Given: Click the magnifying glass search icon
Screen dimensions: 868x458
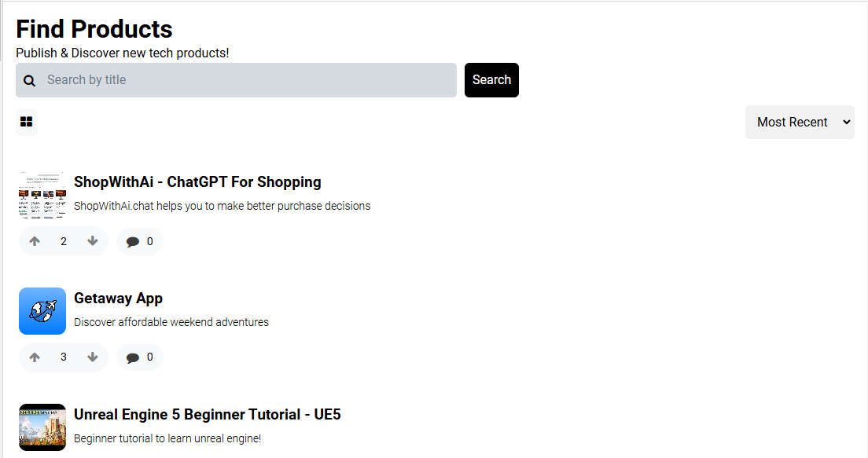Looking at the screenshot, I should (x=30, y=80).
